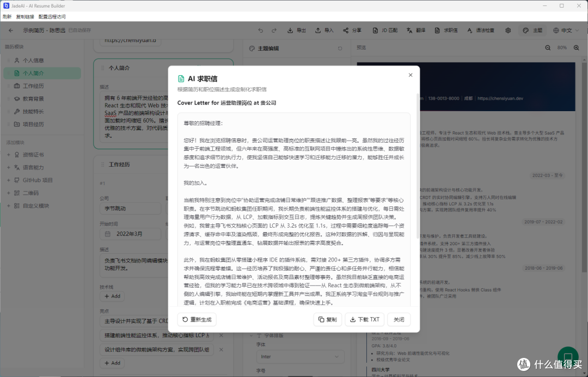
Task: Click Add button below the 亮点 list
Action: (113, 363)
